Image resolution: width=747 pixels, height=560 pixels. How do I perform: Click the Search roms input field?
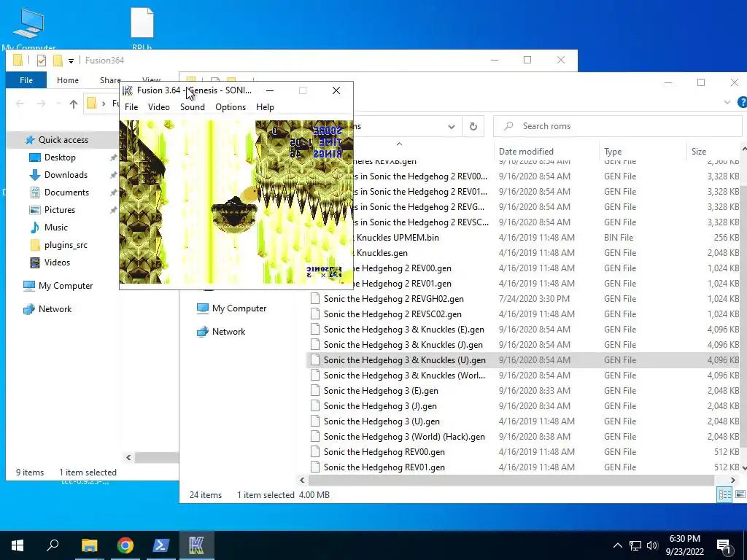[617, 126]
